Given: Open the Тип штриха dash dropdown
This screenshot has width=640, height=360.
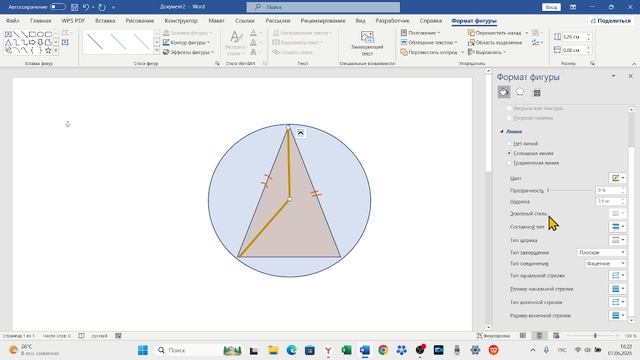Looking at the screenshot, I should click(x=617, y=240).
